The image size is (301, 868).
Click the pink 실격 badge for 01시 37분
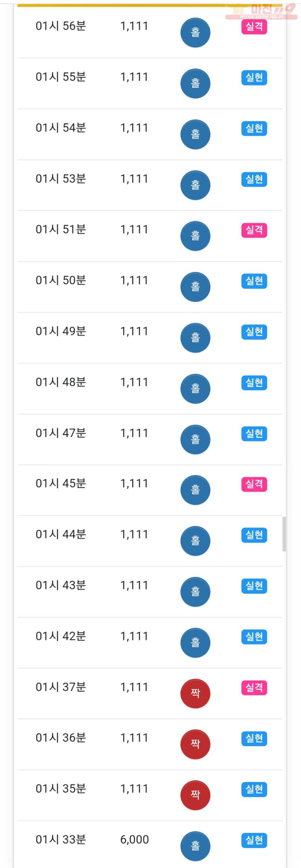(254, 688)
